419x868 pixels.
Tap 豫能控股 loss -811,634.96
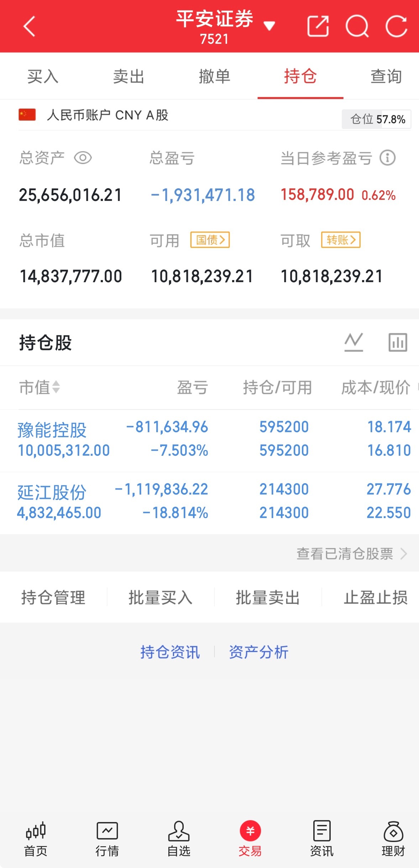(x=167, y=427)
